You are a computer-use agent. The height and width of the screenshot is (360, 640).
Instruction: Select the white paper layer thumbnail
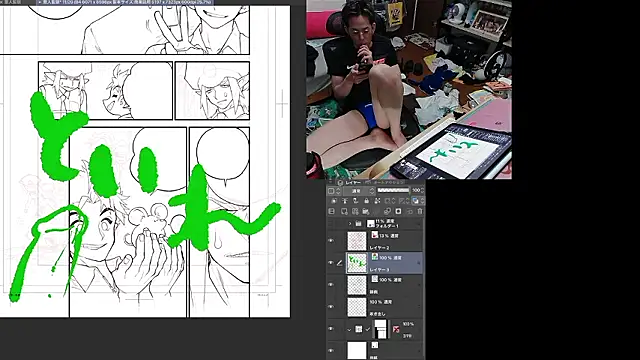357,351
